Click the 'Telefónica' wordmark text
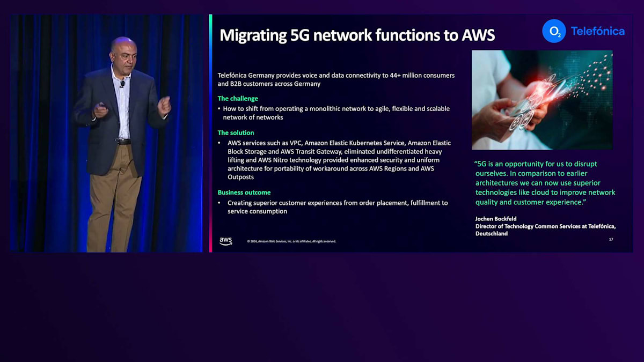 pyautogui.click(x=597, y=31)
